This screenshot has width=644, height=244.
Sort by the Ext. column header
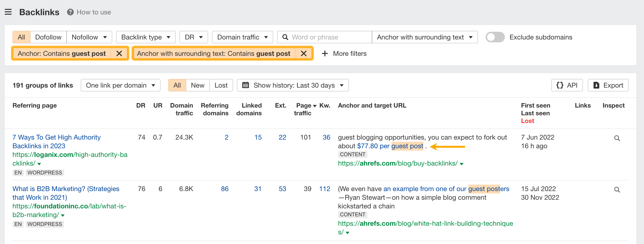[281, 105]
